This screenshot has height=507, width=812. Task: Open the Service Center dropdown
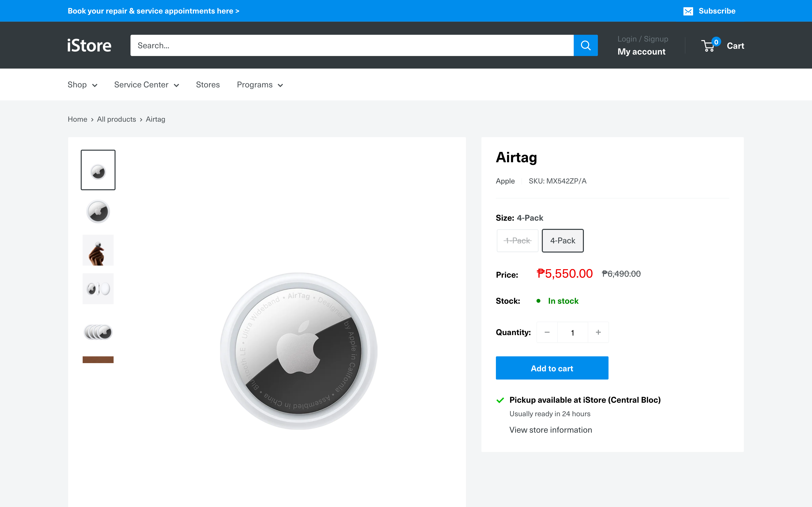146,84
